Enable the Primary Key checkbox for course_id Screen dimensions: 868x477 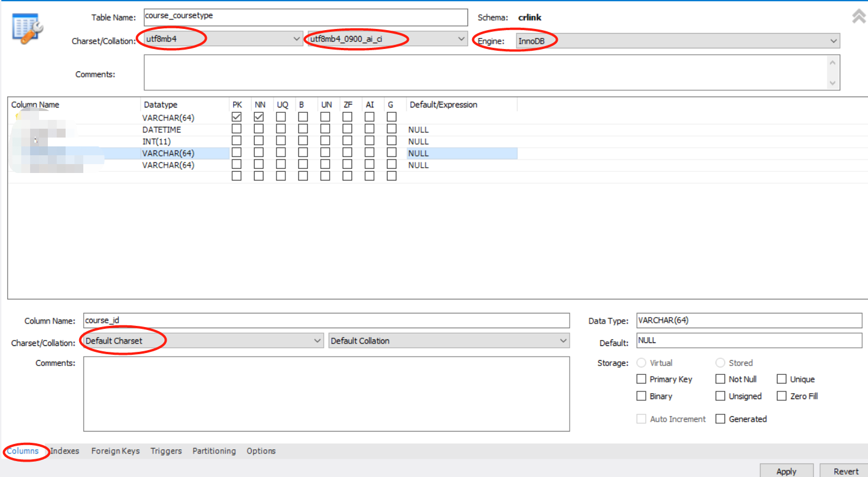(x=641, y=379)
